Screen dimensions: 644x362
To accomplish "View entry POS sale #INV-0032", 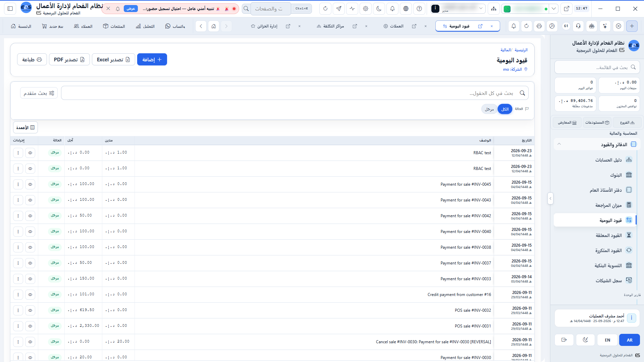I will 30,310.
